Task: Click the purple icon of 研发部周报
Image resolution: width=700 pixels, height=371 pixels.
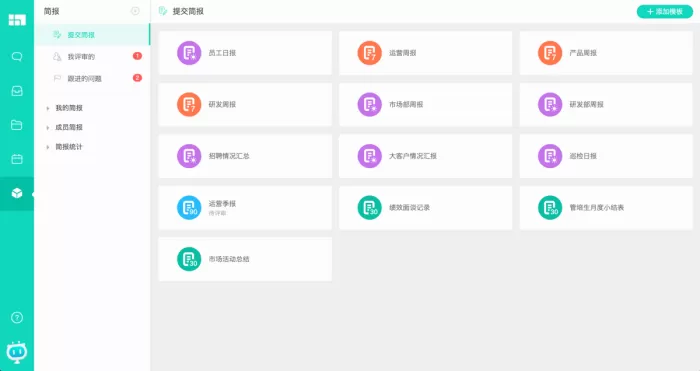Action: tap(550, 104)
